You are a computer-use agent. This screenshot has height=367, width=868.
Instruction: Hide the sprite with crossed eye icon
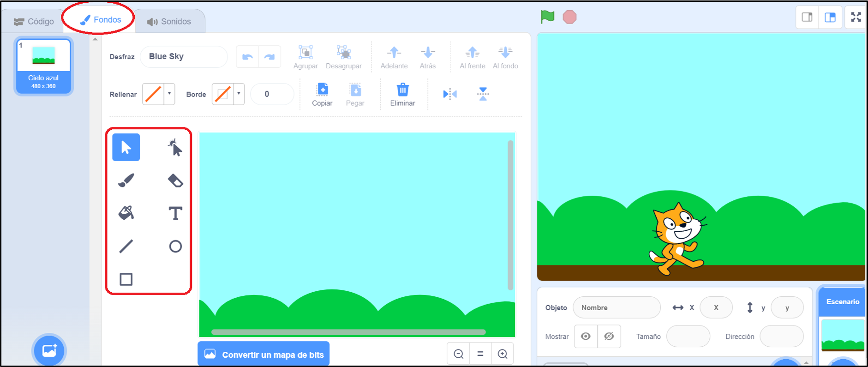pyautogui.click(x=609, y=336)
